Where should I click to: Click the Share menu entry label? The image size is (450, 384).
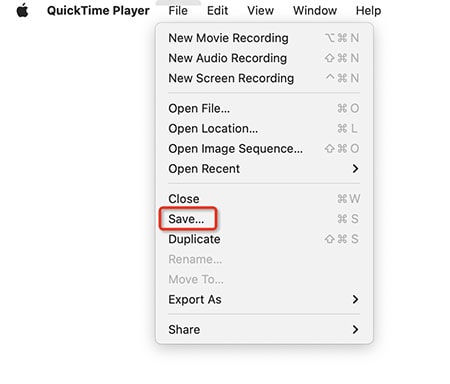pos(184,330)
